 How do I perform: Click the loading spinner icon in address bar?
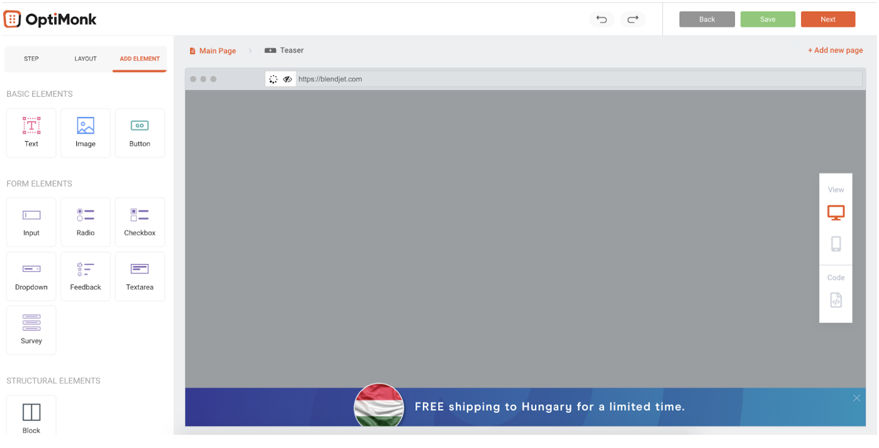[273, 79]
